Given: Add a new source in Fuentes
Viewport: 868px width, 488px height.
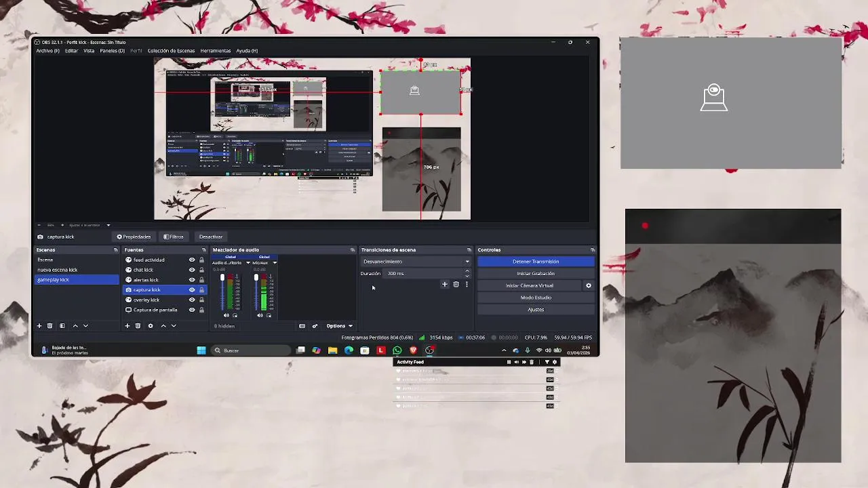Looking at the screenshot, I should click(x=127, y=326).
